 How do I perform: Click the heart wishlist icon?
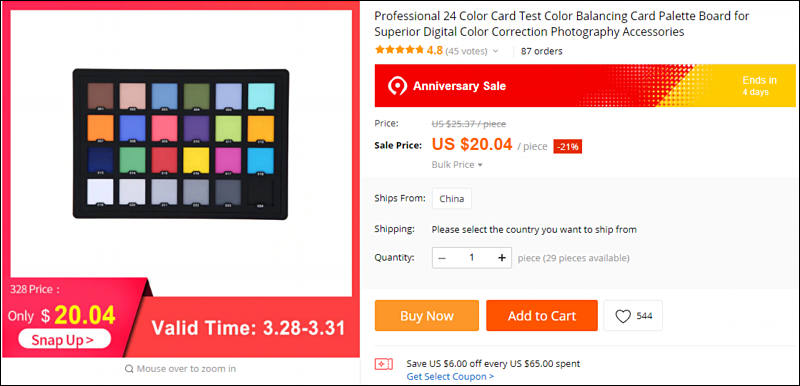(623, 316)
